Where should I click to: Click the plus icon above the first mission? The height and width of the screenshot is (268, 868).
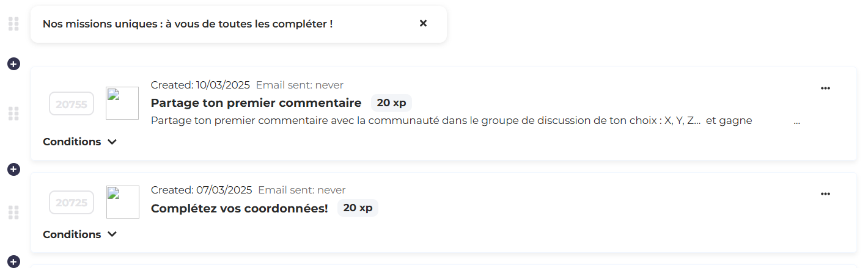13,63
